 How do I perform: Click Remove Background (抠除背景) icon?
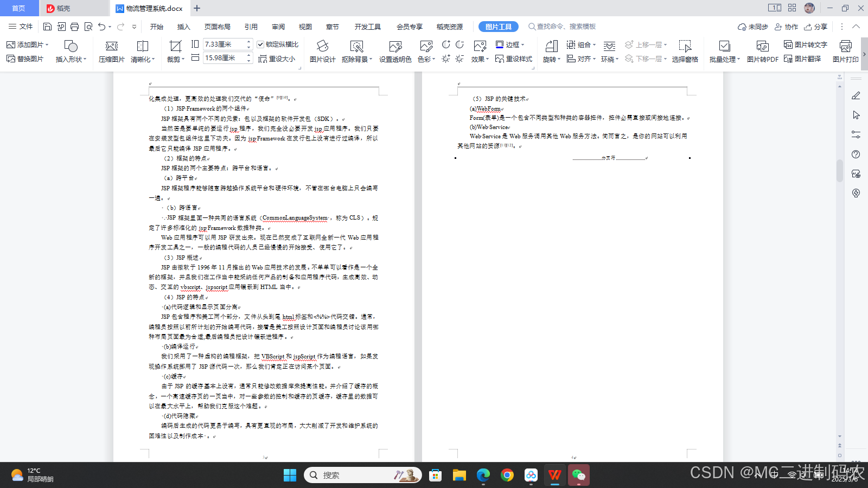(356, 46)
